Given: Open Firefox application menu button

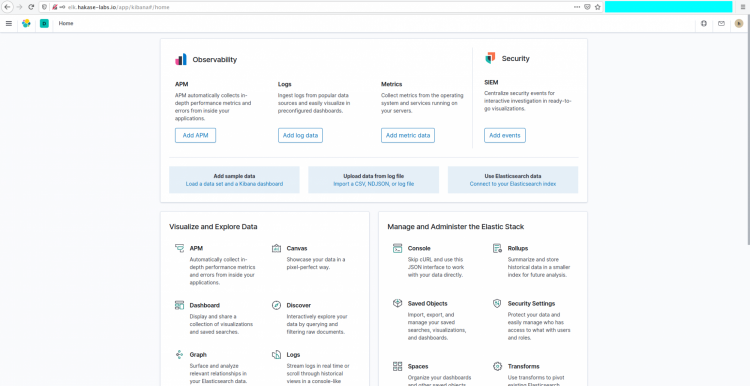Looking at the screenshot, I should 743,7.
